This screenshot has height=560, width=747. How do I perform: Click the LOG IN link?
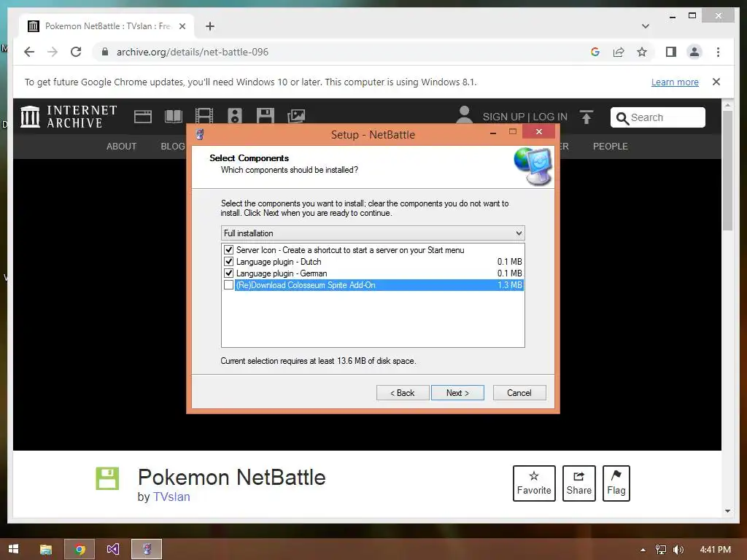[x=550, y=117]
